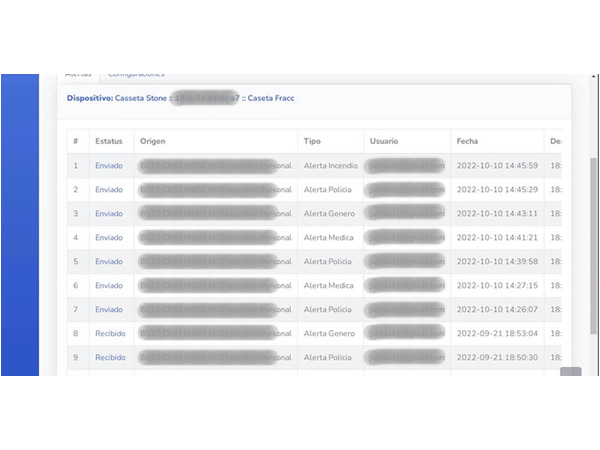600x450 pixels.
Task: Click the scroll-to-top button at bottom right
Action: coord(570,374)
